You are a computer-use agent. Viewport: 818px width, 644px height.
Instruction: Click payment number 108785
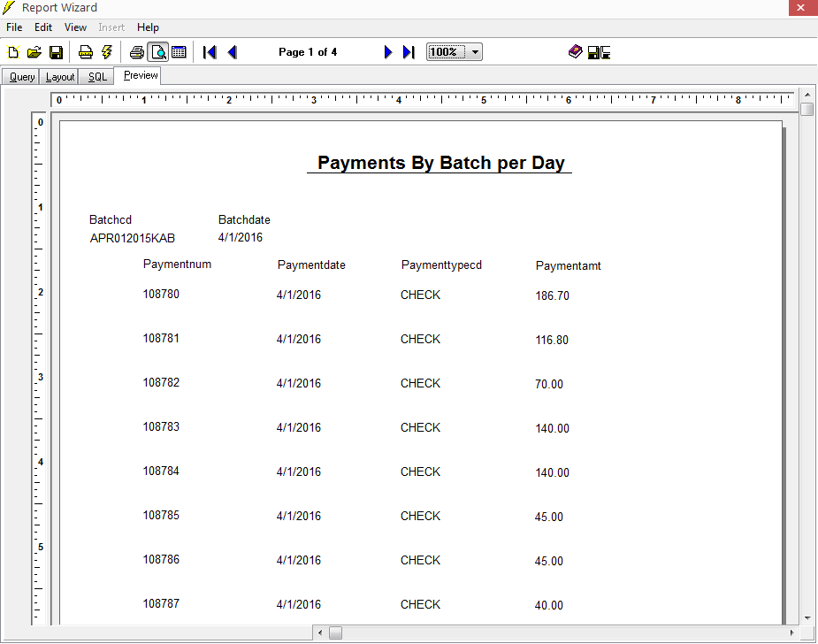click(x=161, y=516)
